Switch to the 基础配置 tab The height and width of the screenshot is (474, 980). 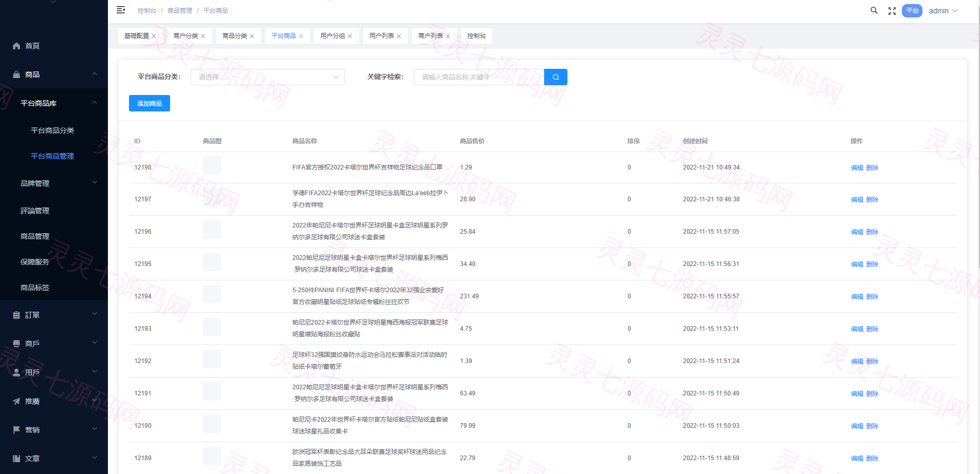[137, 36]
